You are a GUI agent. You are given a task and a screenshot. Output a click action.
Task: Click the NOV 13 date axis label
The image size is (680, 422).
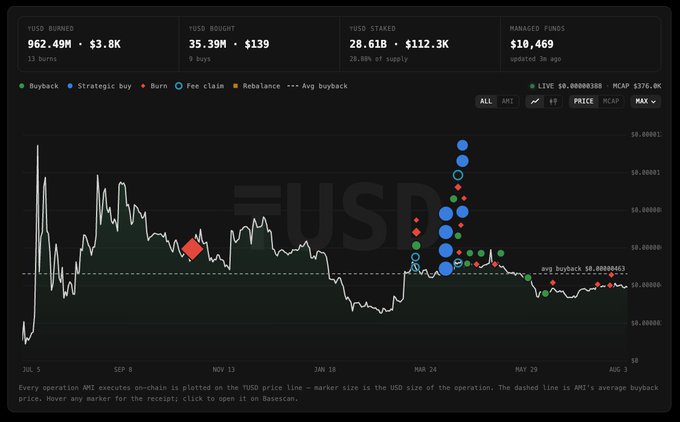(x=223, y=370)
